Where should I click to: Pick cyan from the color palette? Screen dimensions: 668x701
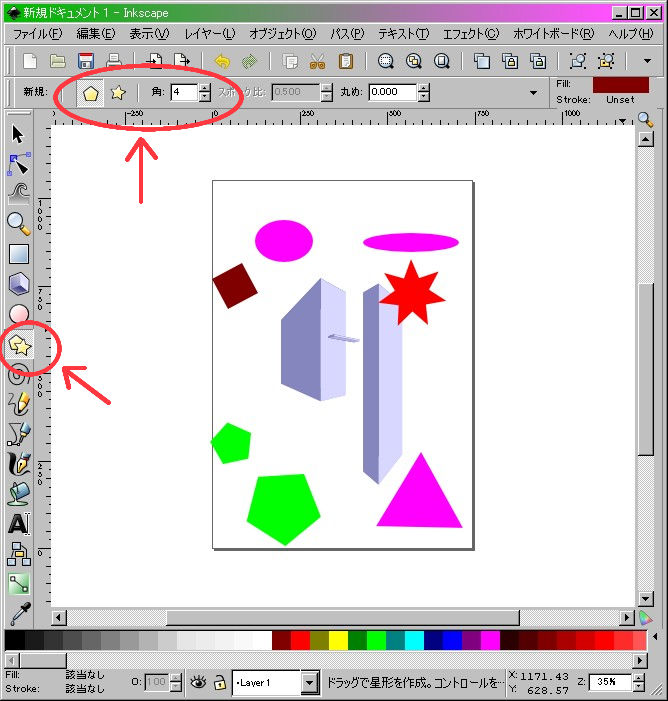coord(414,640)
